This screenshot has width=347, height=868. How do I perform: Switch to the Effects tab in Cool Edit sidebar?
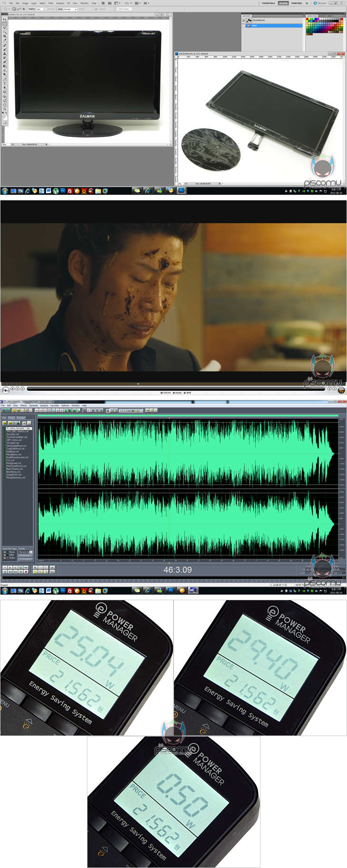pyautogui.click(x=11, y=418)
